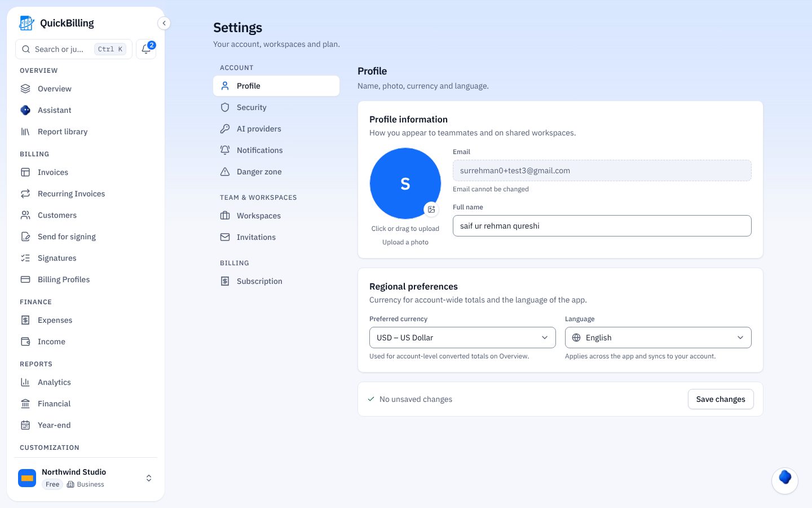Open notifications bell with badge 2
This screenshot has height=508, width=812.
146,49
